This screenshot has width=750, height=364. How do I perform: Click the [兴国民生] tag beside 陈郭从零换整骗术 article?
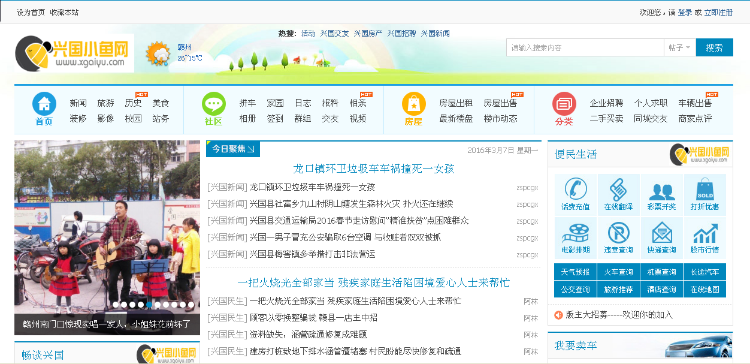pyautogui.click(x=227, y=318)
